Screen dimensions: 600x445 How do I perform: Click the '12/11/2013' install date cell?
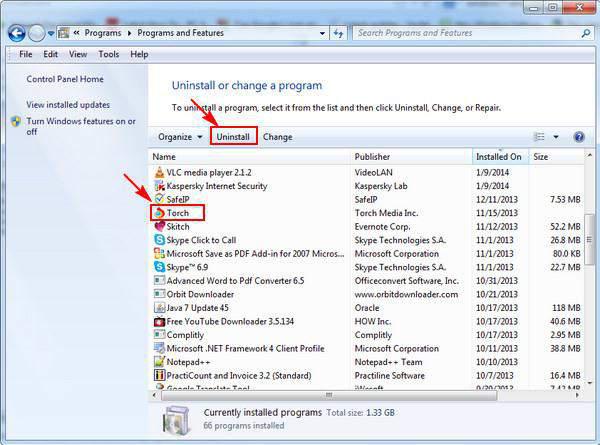pyautogui.click(x=497, y=199)
